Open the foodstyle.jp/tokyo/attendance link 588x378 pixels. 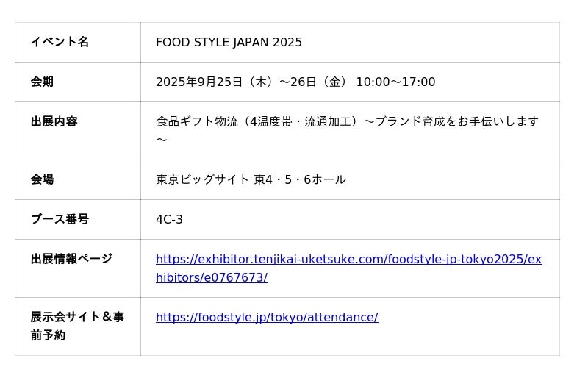tap(267, 317)
